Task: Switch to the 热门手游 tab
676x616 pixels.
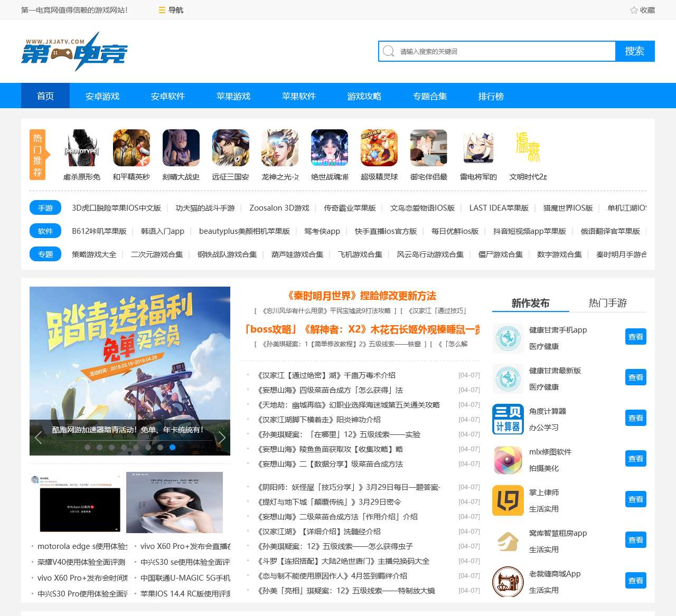Action: [x=608, y=304]
